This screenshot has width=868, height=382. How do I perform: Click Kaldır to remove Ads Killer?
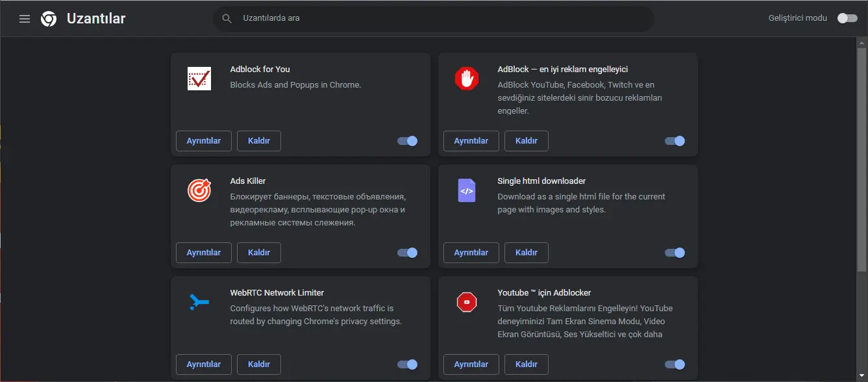click(x=258, y=253)
